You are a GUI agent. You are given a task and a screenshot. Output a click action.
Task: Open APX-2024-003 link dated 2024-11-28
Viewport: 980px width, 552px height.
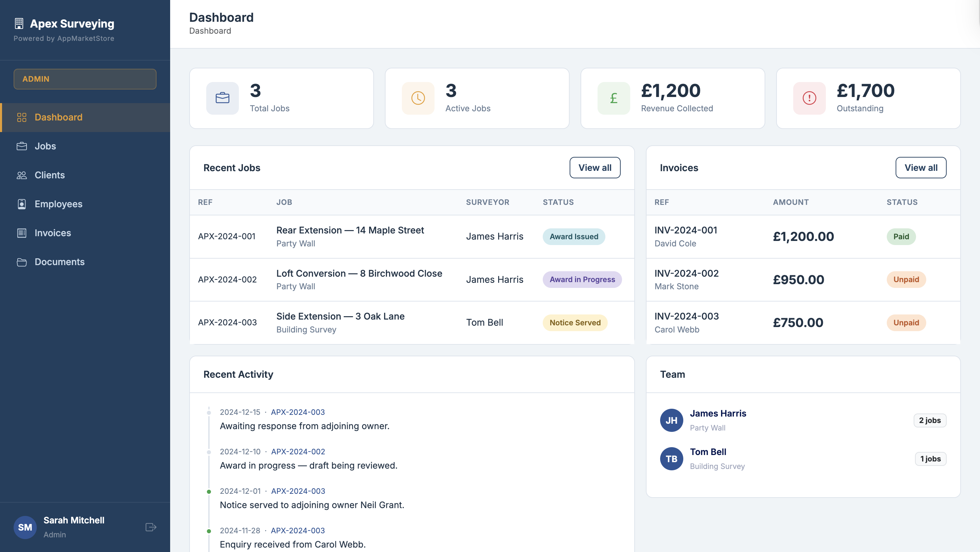point(297,530)
